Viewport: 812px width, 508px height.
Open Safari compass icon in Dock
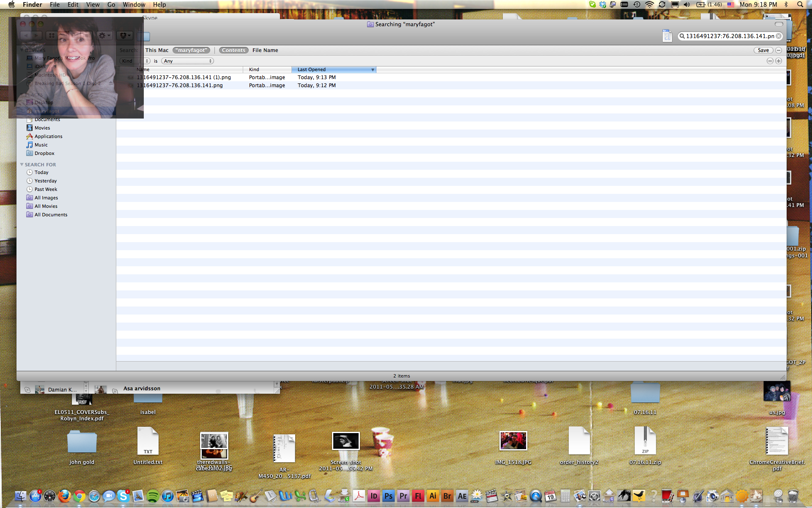click(94, 496)
